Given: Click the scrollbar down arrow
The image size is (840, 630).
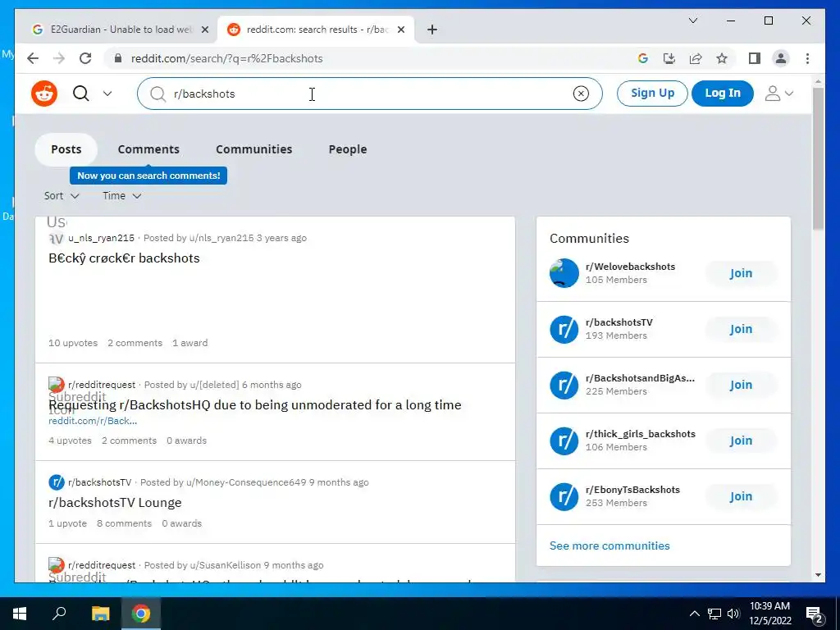Looking at the screenshot, I should click(x=818, y=575).
